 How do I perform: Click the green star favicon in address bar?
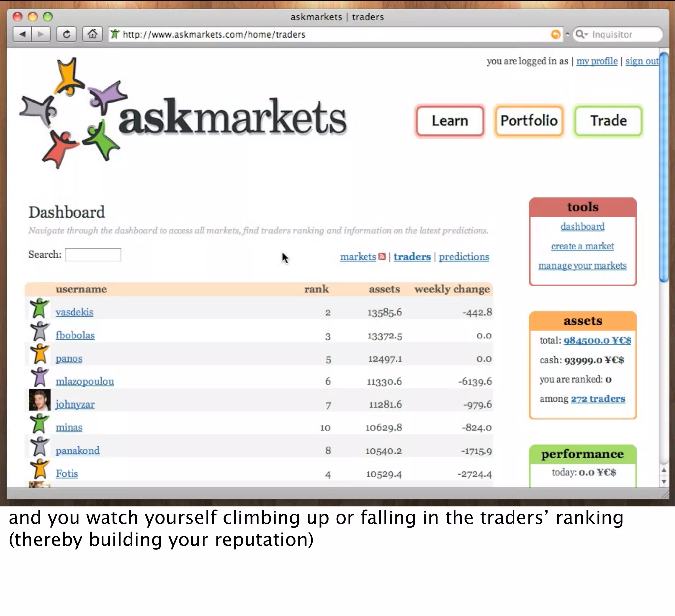115,34
